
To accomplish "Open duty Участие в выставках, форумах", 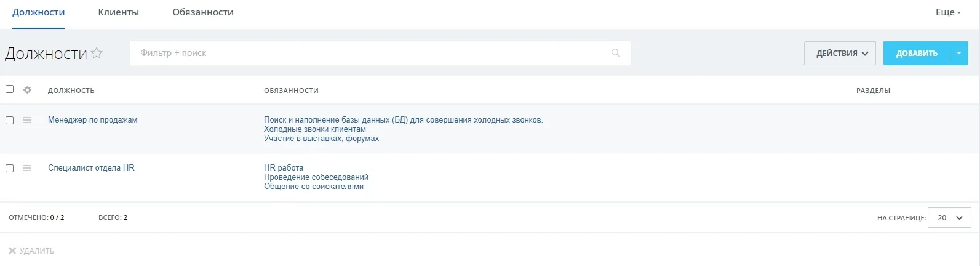I will tap(321, 139).
